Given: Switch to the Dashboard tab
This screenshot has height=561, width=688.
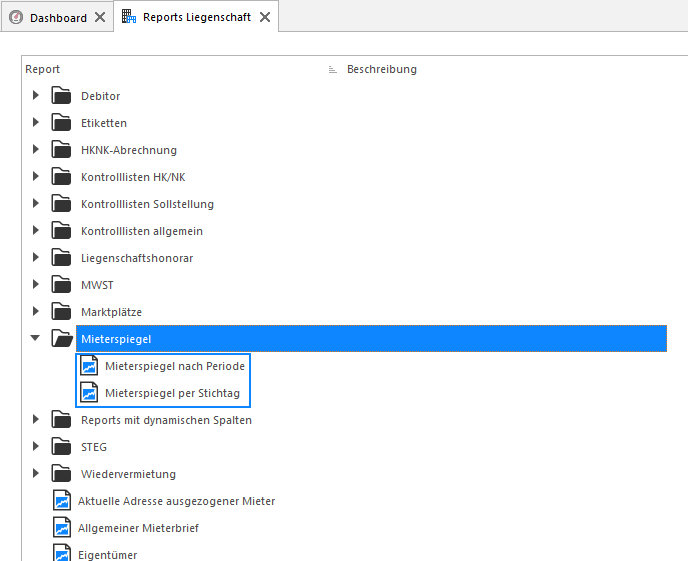Looking at the screenshot, I should 58,18.
